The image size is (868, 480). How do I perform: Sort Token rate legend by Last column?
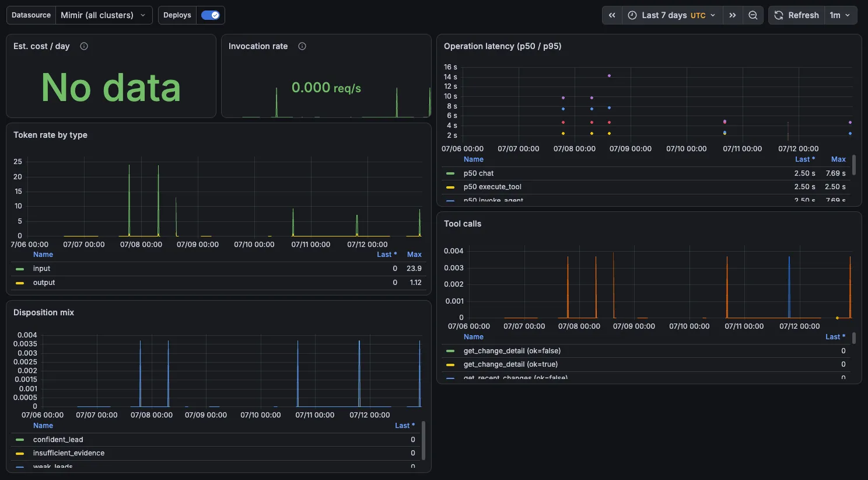coord(387,255)
